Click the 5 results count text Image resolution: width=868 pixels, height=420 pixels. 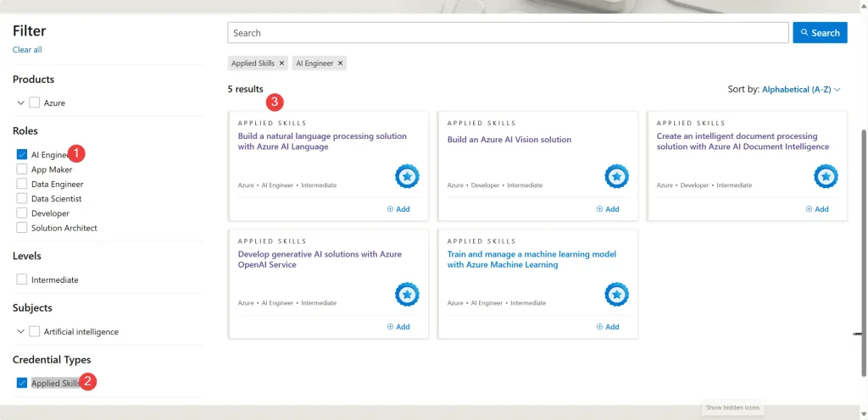coord(245,88)
